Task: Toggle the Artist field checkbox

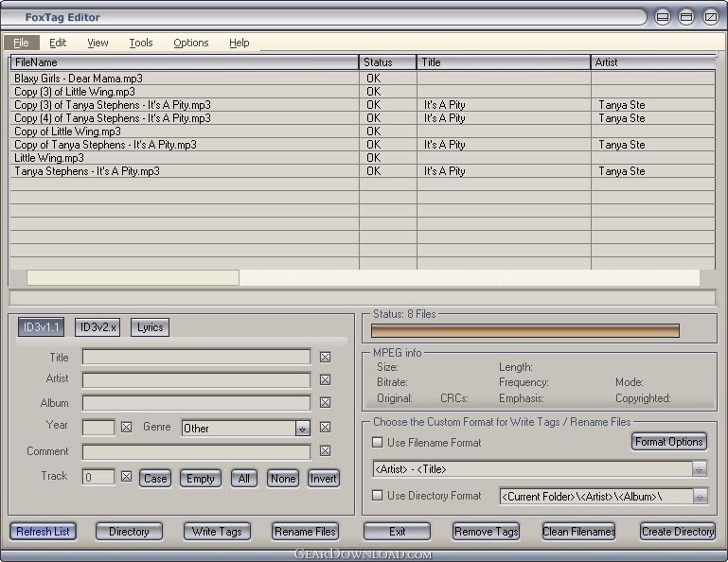Action: tap(325, 380)
